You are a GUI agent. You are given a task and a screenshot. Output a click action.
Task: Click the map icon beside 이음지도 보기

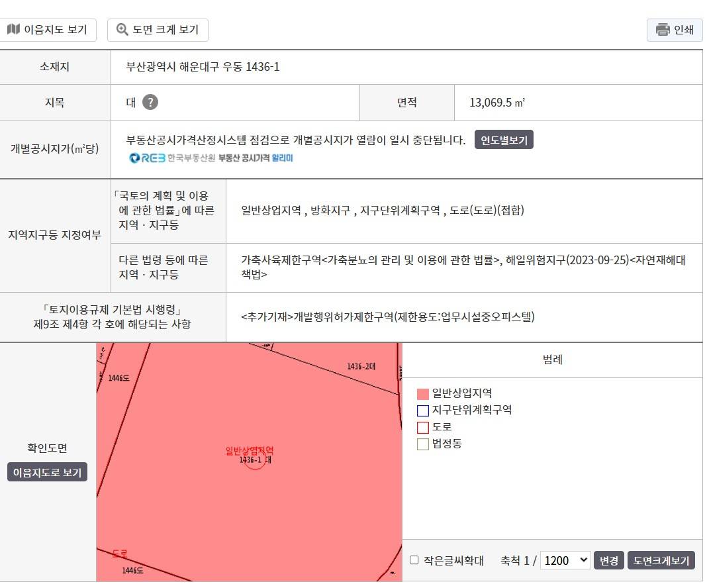(x=13, y=29)
